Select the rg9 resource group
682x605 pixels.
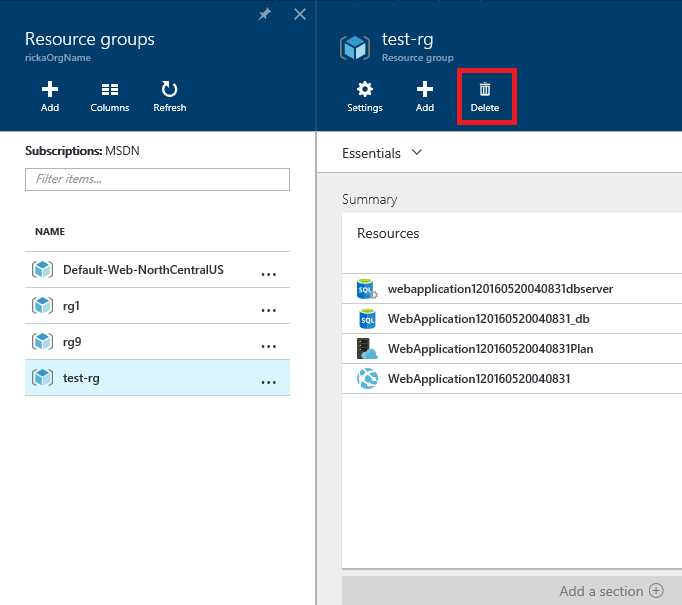coord(157,342)
